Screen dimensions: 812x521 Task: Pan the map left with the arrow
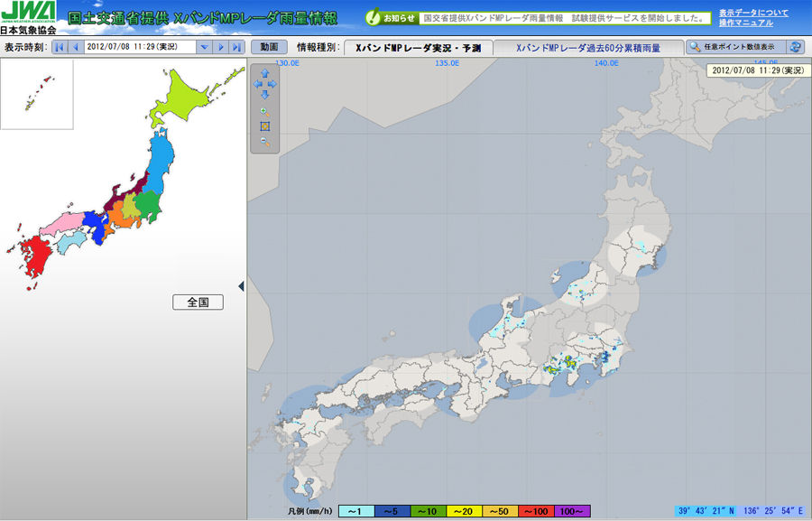tap(257, 84)
